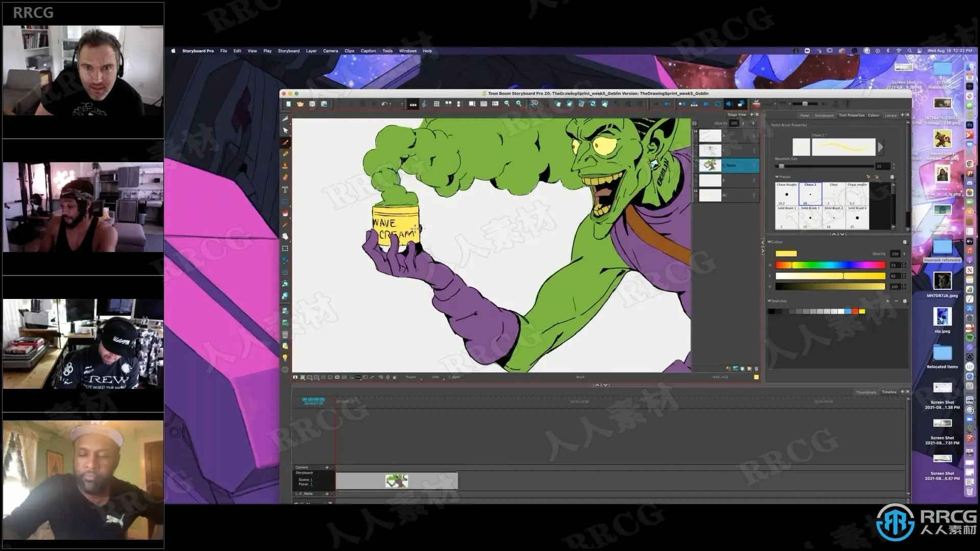Toggle visibility of BG layer
Viewport: 980px width, 551px height.
(695, 191)
